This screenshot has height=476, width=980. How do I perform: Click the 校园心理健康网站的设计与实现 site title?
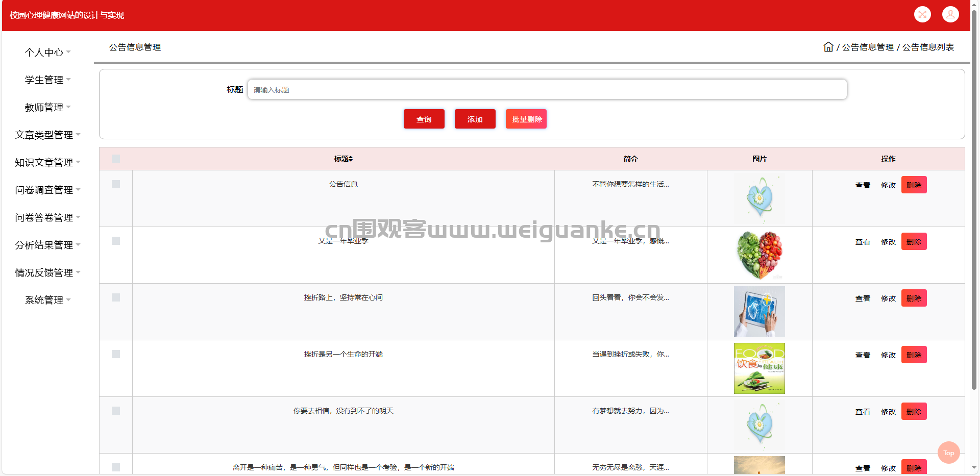click(x=67, y=15)
